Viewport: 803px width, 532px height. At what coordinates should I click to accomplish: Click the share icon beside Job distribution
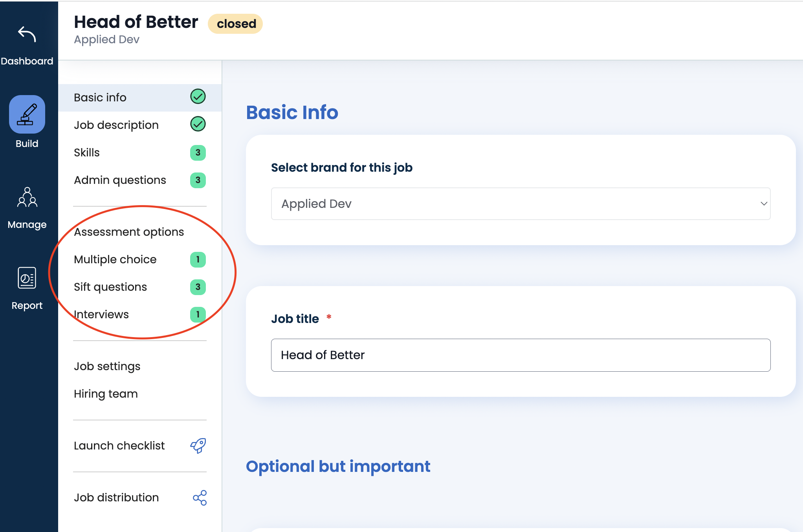coord(200,497)
